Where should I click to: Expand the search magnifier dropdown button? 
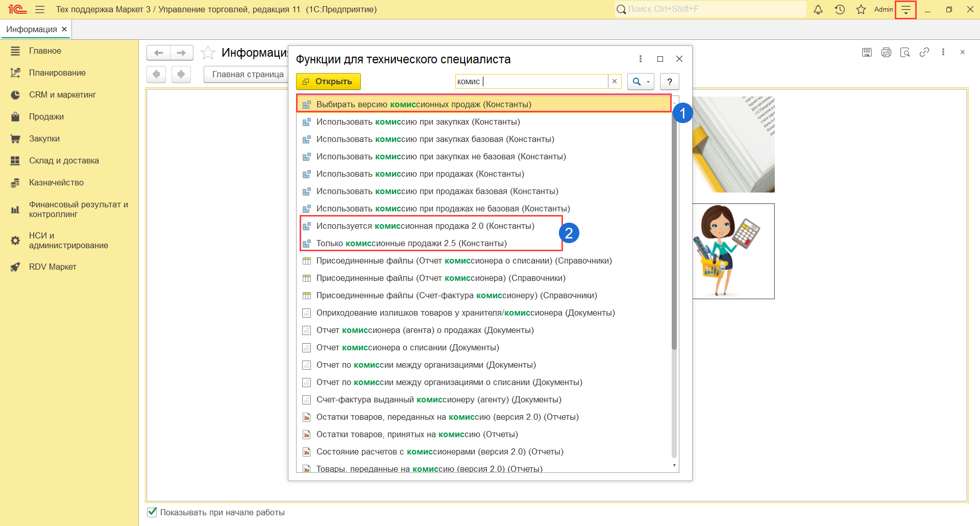pos(641,82)
